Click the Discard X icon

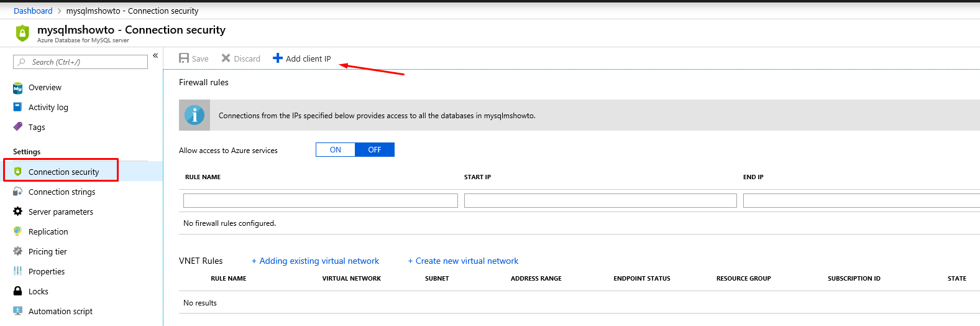226,58
